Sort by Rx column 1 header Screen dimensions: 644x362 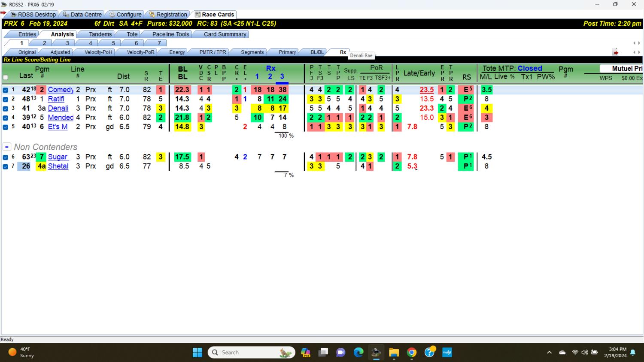(257, 76)
